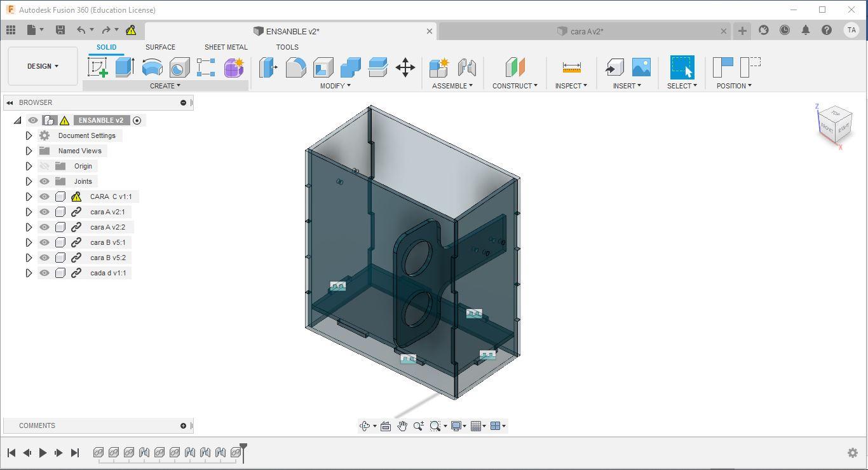Hide the Joints folder
Screen dimensions: 868x470
(x=44, y=181)
